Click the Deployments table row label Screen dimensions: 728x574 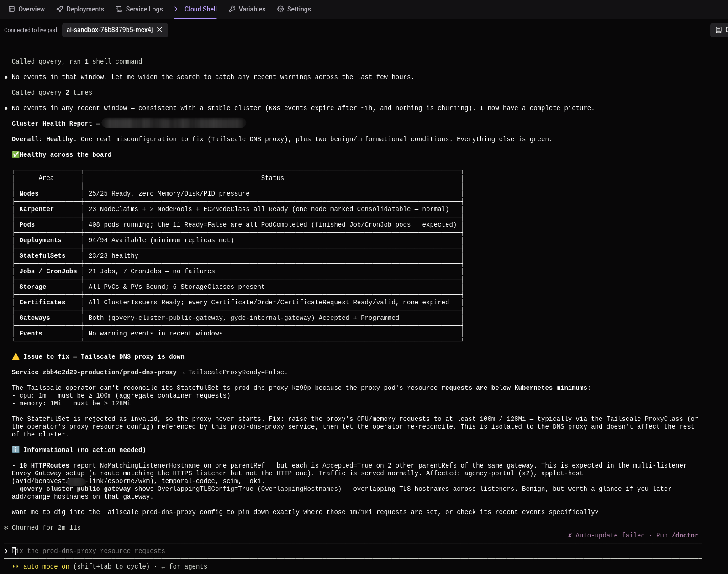click(40, 240)
